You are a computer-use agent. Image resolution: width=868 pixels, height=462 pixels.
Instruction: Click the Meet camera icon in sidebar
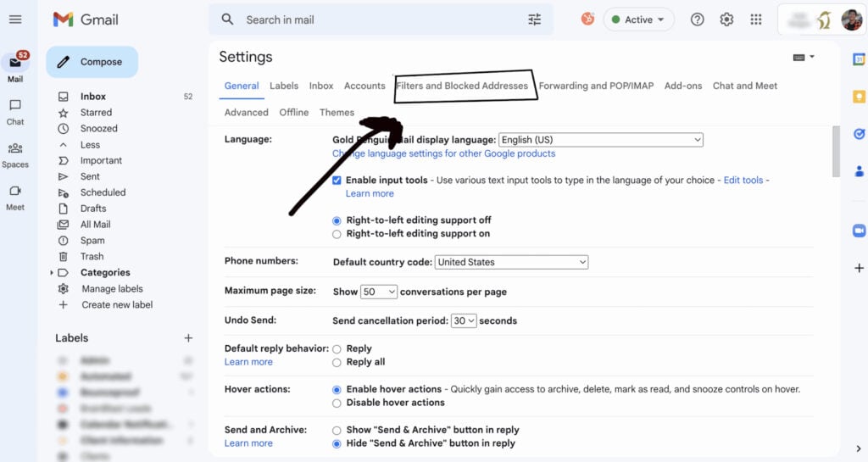point(15,196)
